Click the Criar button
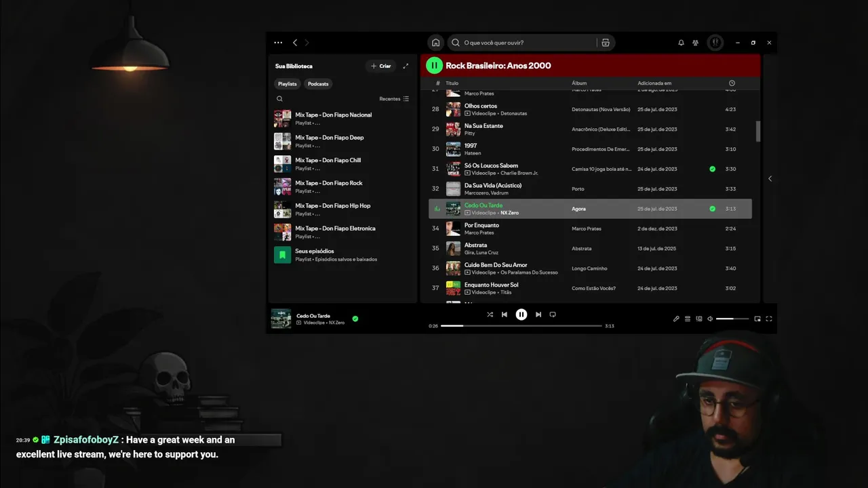 [381, 66]
